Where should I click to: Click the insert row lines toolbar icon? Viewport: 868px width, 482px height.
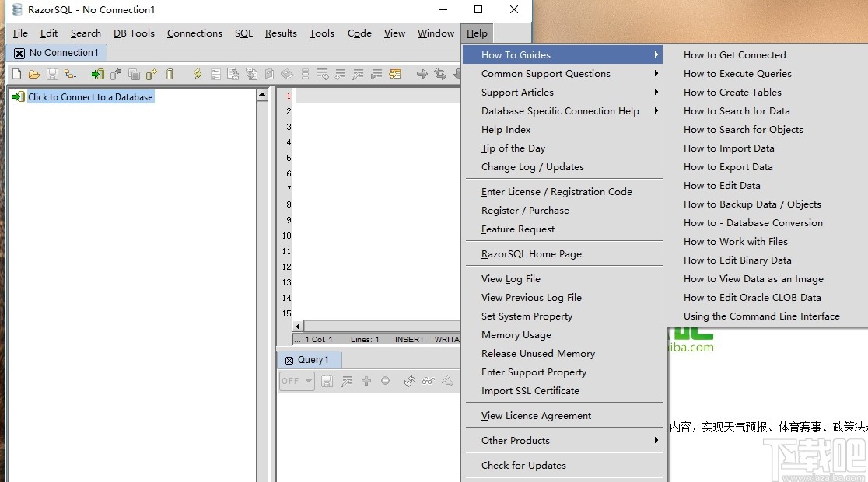[x=341, y=74]
